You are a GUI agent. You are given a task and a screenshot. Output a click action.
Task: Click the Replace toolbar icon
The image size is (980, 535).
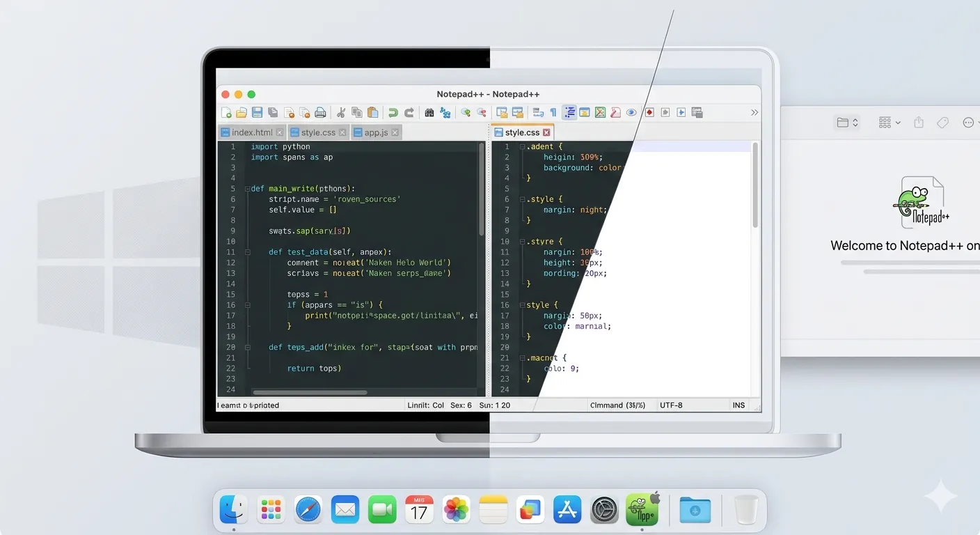coord(445,113)
